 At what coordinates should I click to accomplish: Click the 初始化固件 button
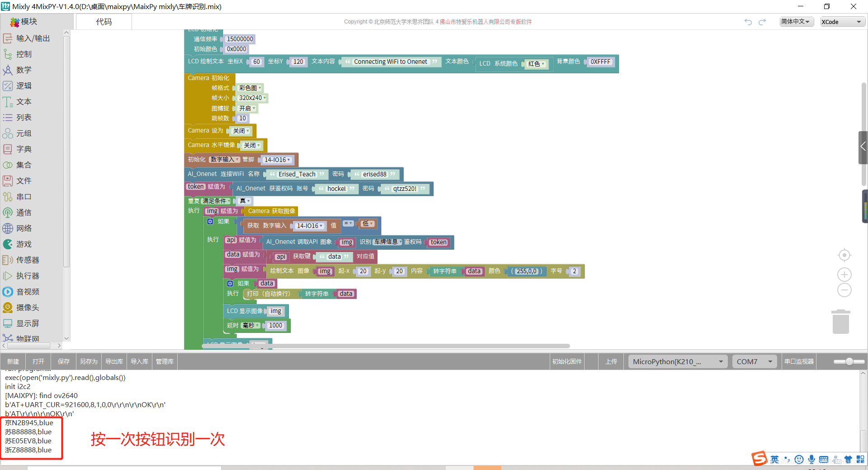[x=567, y=361]
